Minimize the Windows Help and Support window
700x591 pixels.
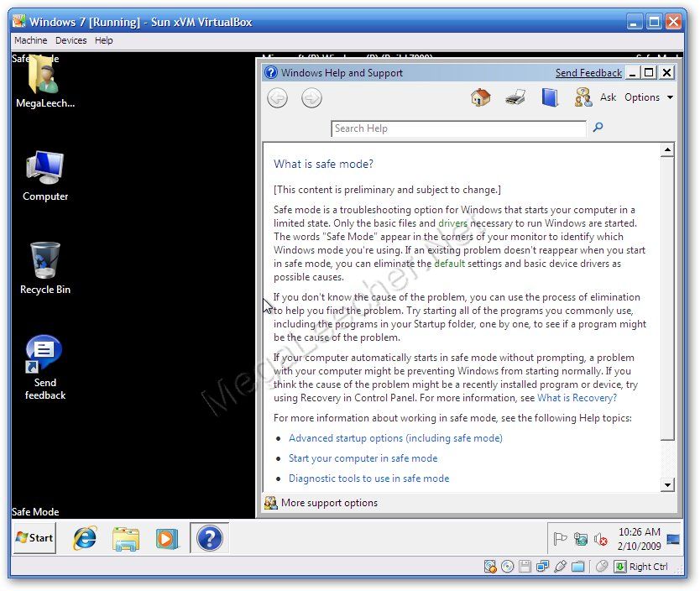click(632, 72)
